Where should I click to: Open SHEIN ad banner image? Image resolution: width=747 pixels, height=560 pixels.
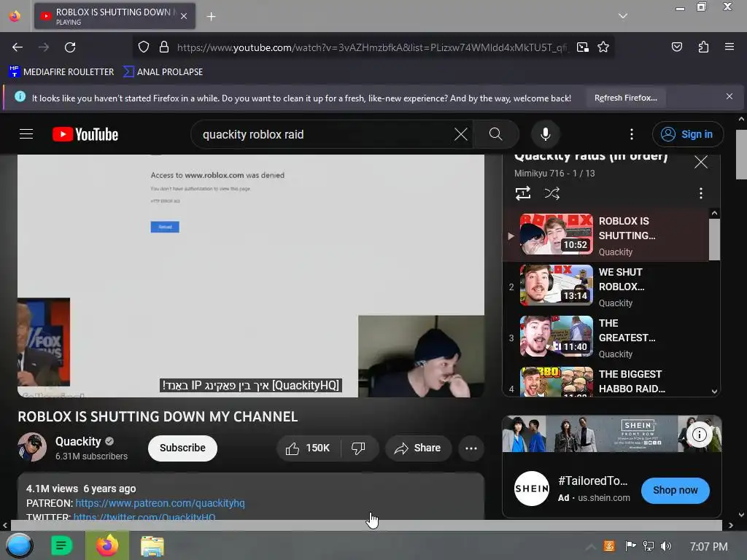pyautogui.click(x=612, y=434)
